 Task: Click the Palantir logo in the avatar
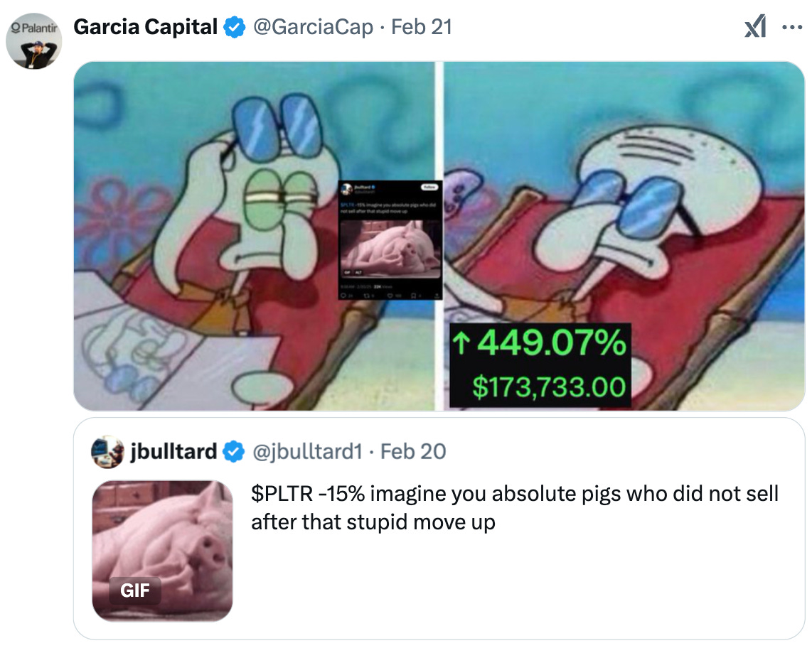point(33,28)
